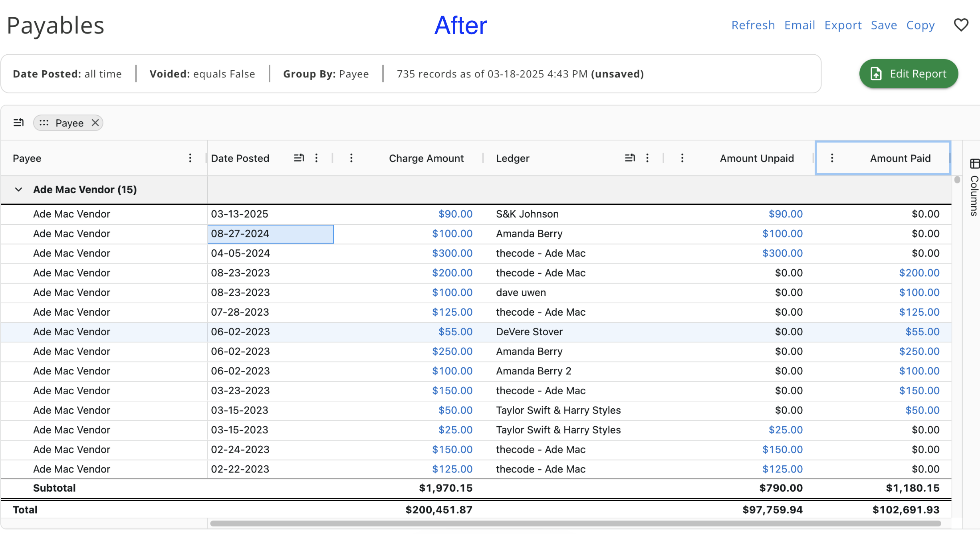Click the heart favorite icon
980x534 pixels.
pos(961,25)
